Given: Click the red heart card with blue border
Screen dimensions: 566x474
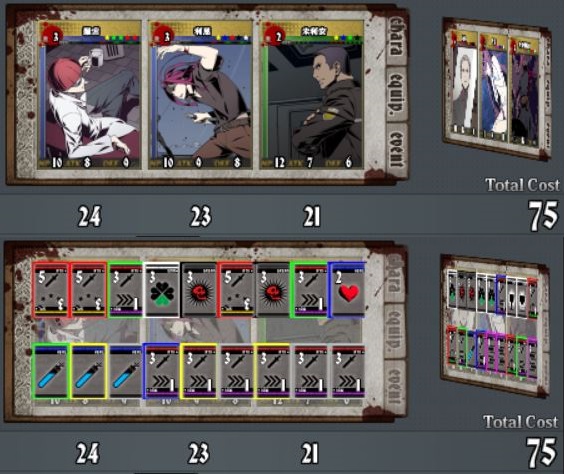Looking at the screenshot, I should pos(347,290).
